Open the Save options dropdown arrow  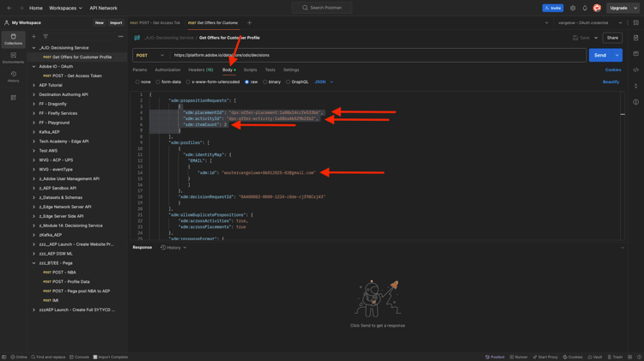(596, 38)
